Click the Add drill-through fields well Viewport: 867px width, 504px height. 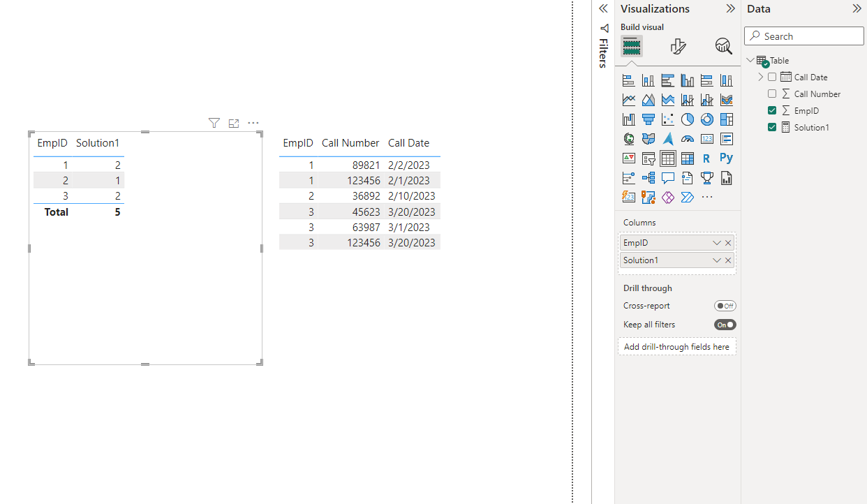pyautogui.click(x=676, y=347)
